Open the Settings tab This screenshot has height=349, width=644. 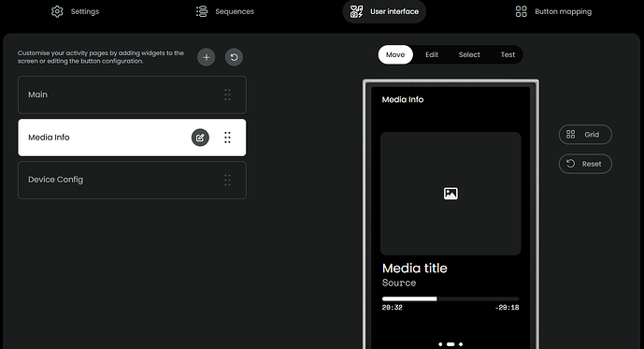[75, 11]
